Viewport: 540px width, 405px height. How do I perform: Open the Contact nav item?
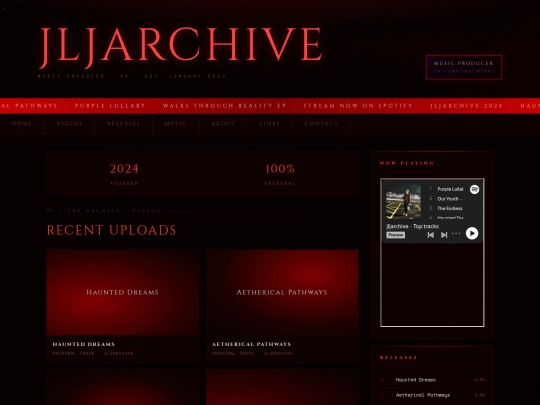(x=321, y=123)
